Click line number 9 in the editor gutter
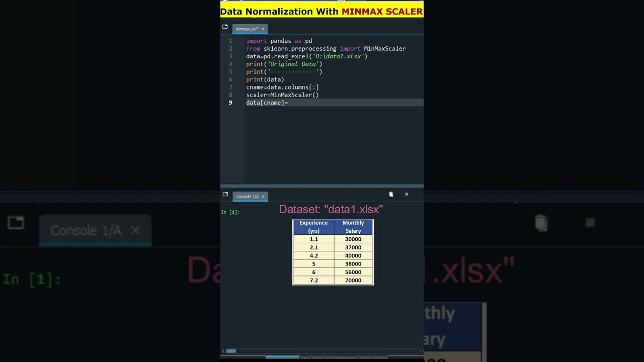644x362 pixels. pyautogui.click(x=230, y=103)
